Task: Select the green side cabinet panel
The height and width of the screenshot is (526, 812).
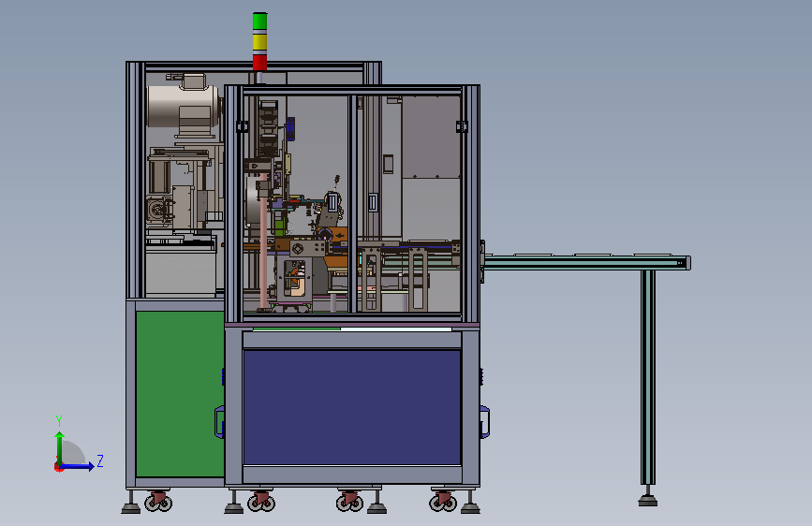Action: click(180, 393)
